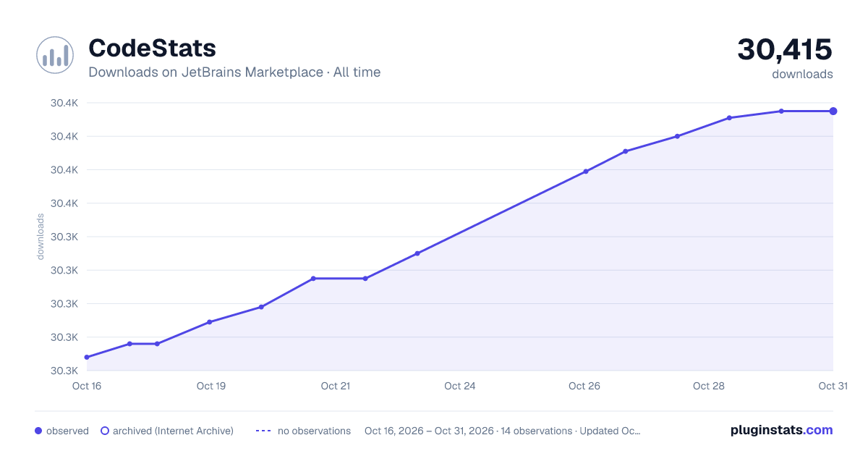
Task: Click "downloads" label under 30,415
Action: pyautogui.click(x=802, y=74)
